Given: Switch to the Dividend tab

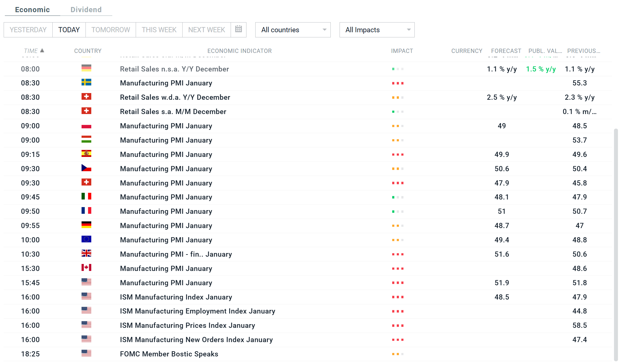Looking at the screenshot, I should [x=86, y=10].
